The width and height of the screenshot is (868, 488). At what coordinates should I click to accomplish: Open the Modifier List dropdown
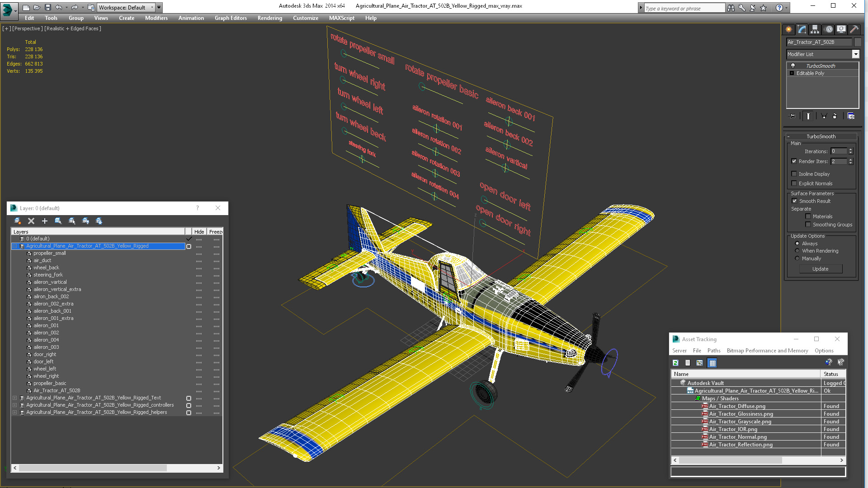(x=855, y=54)
